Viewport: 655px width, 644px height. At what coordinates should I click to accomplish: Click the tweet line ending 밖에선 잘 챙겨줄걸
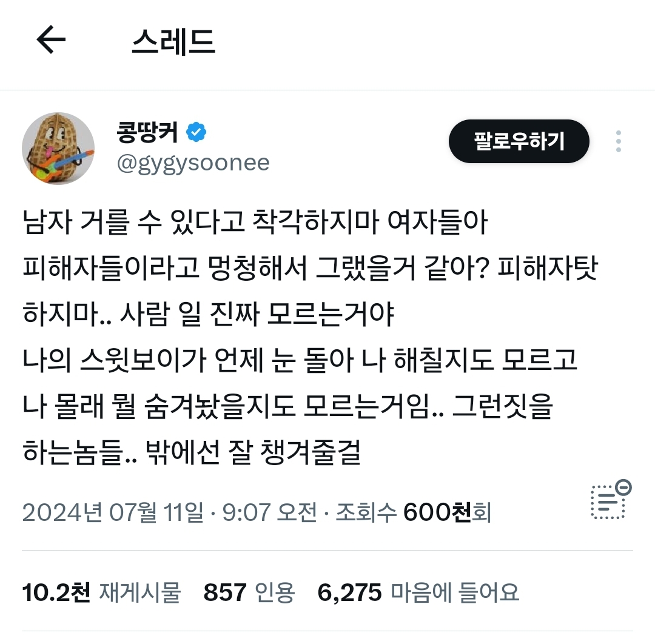(192, 452)
